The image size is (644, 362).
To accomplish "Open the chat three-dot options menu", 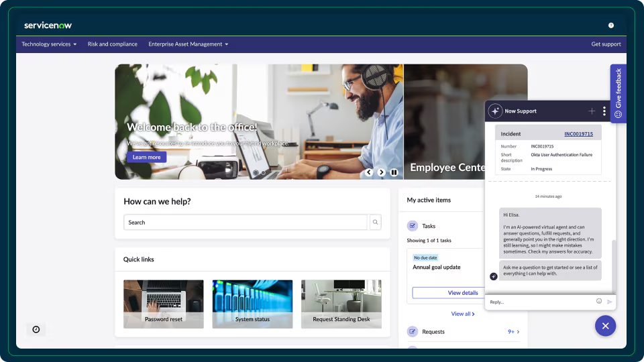I will pyautogui.click(x=604, y=111).
